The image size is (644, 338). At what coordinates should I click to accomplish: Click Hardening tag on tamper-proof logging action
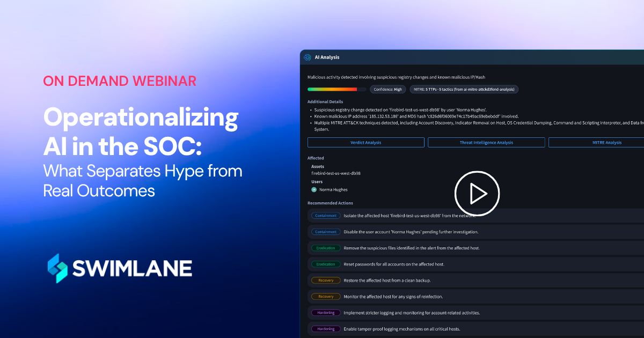pyautogui.click(x=326, y=329)
